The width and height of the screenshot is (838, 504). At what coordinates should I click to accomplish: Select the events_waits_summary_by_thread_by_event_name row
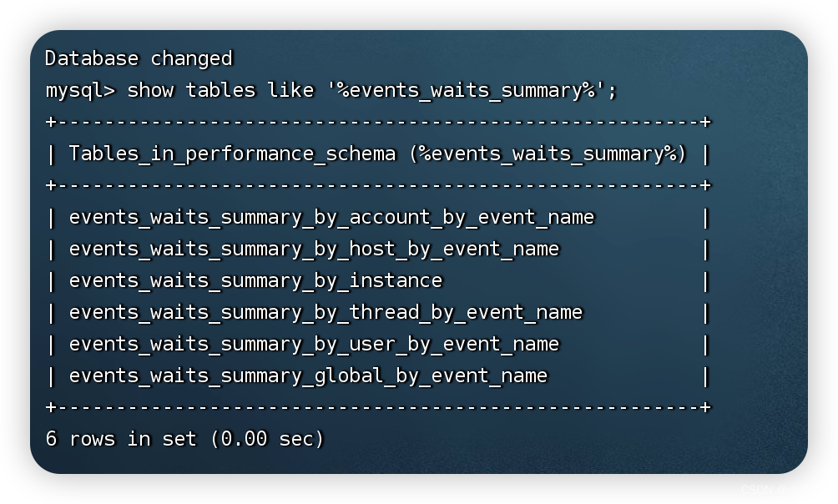click(x=326, y=313)
